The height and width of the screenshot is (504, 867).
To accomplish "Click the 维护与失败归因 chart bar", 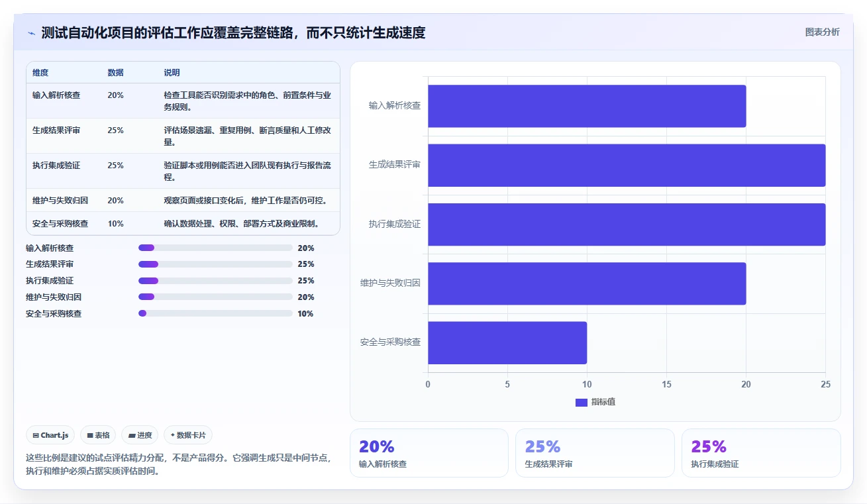I will [587, 283].
